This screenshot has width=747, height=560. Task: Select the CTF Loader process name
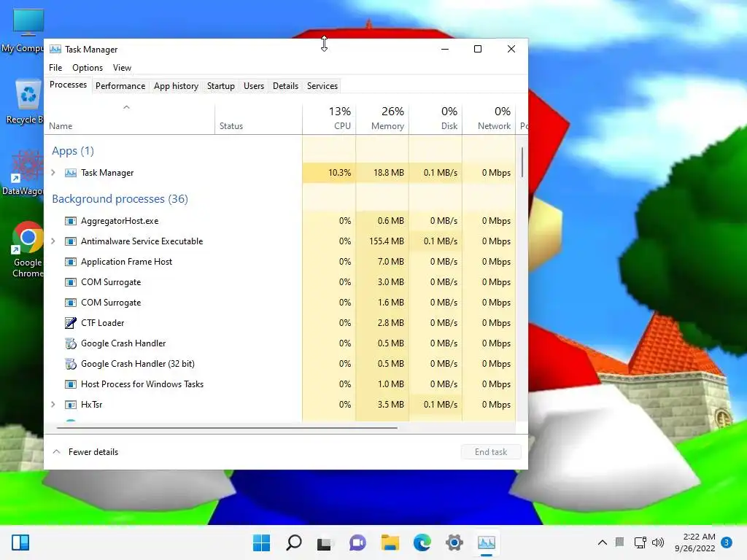click(102, 323)
